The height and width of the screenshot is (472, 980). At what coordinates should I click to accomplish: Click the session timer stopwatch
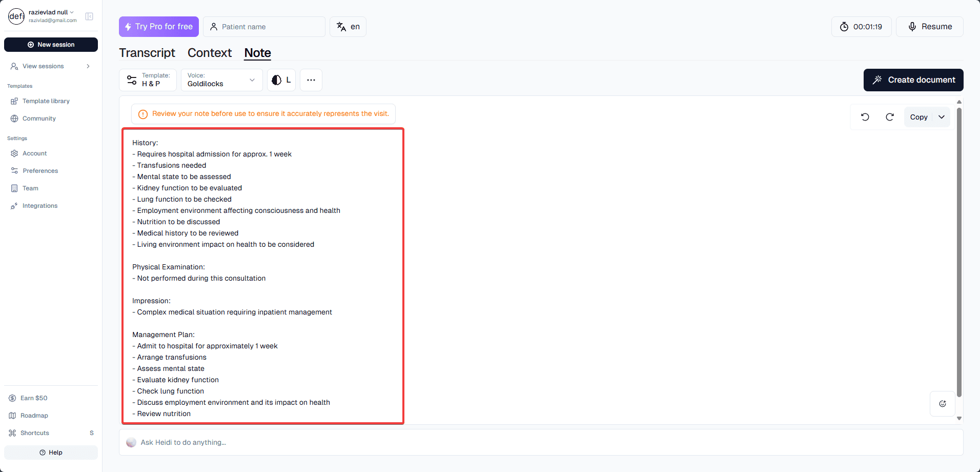coord(861,27)
